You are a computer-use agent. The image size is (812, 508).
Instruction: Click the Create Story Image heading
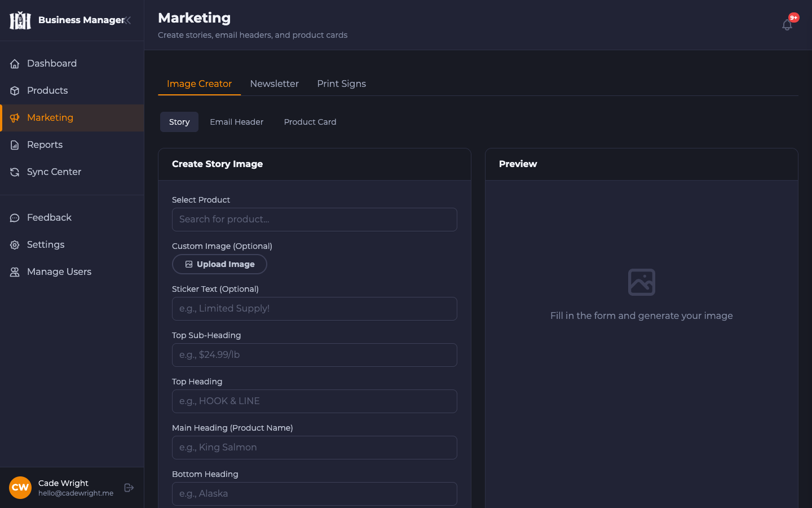click(218, 164)
